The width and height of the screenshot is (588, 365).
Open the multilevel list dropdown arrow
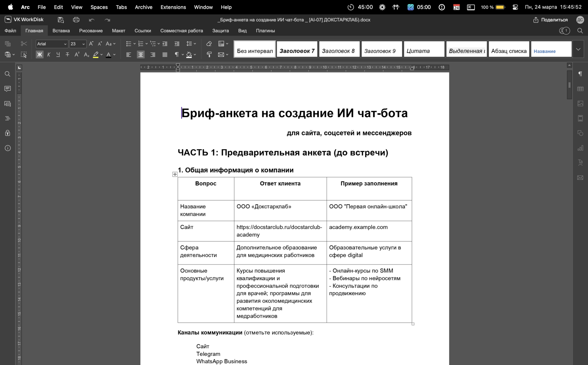[x=159, y=44]
